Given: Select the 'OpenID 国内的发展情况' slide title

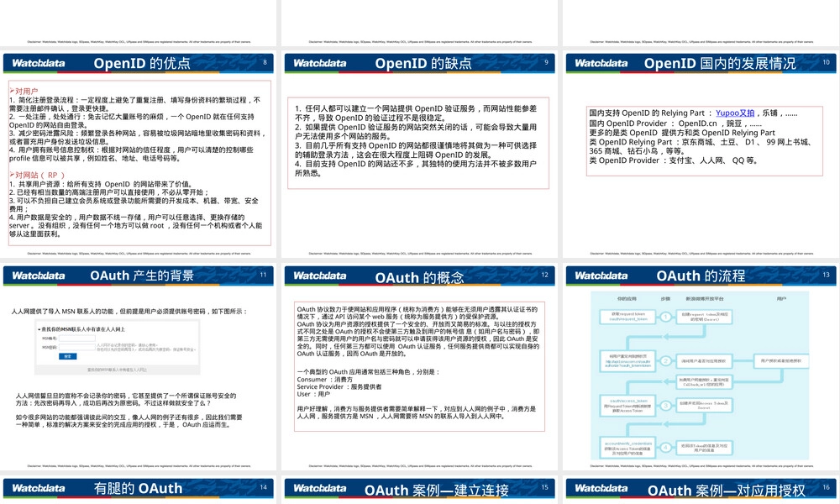Looking at the screenshot, I should pos(720,63).
